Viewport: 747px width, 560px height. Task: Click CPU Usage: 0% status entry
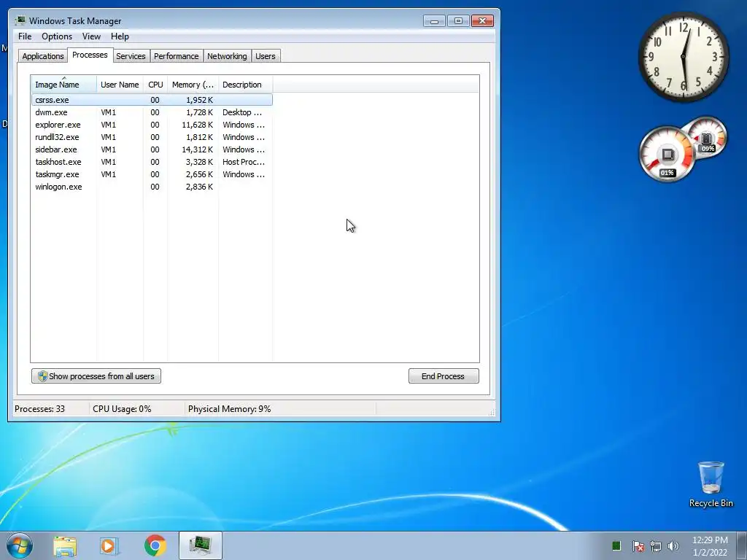122,409
